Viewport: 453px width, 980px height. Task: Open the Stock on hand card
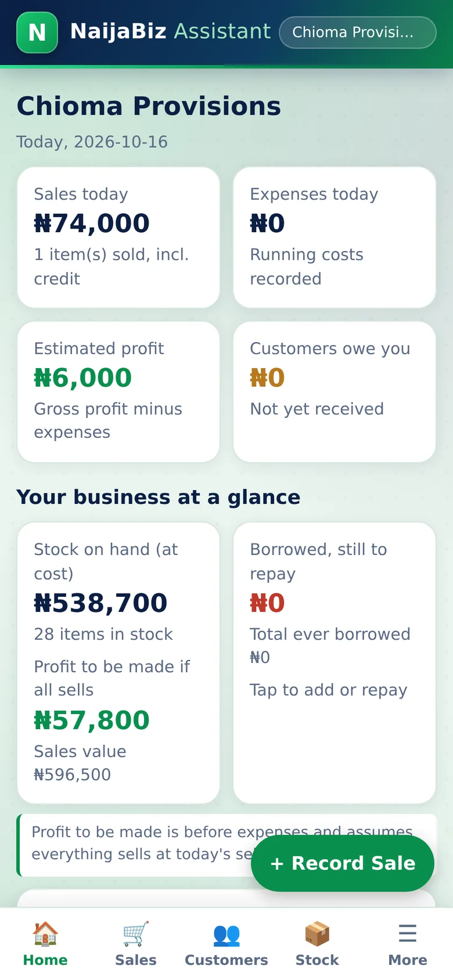tap(118, 663)
